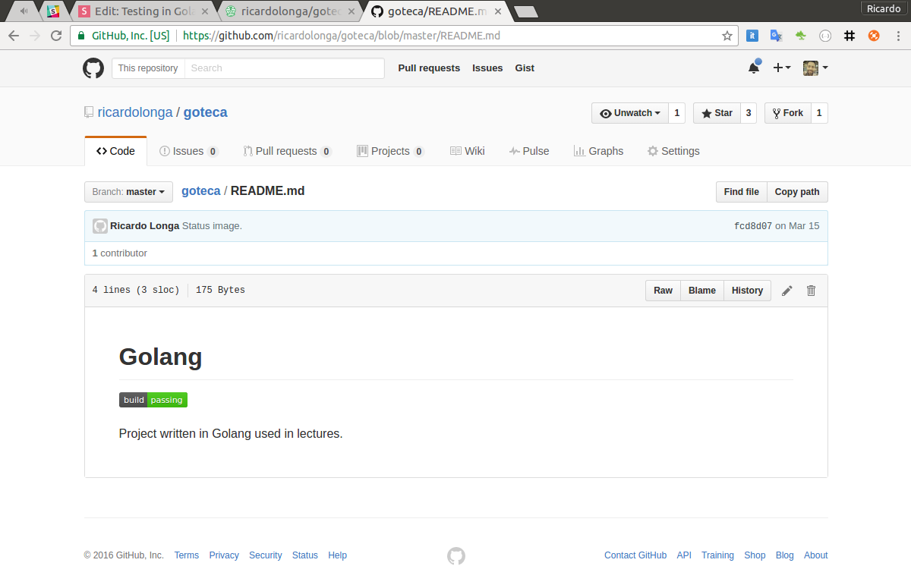View the Raw file
Image resolution: width=911 pixels, height=588 pixels.
pyautogui.click(x=663, y=291)
